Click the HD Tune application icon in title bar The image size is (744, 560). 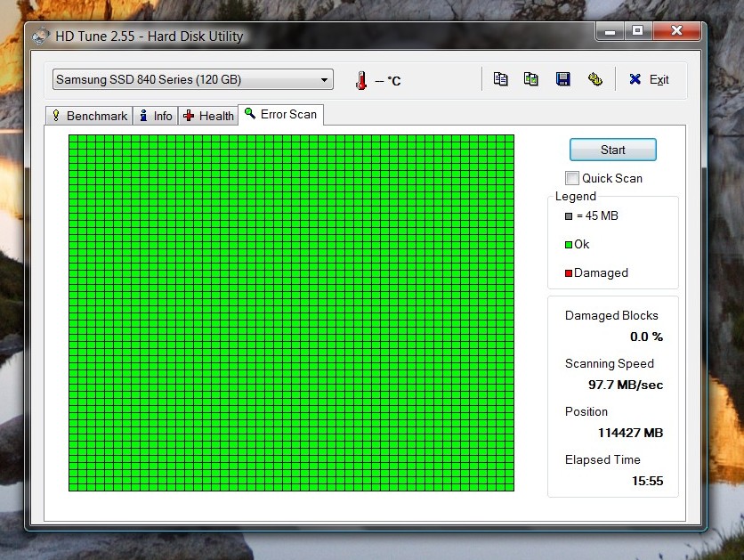point(41,37)
